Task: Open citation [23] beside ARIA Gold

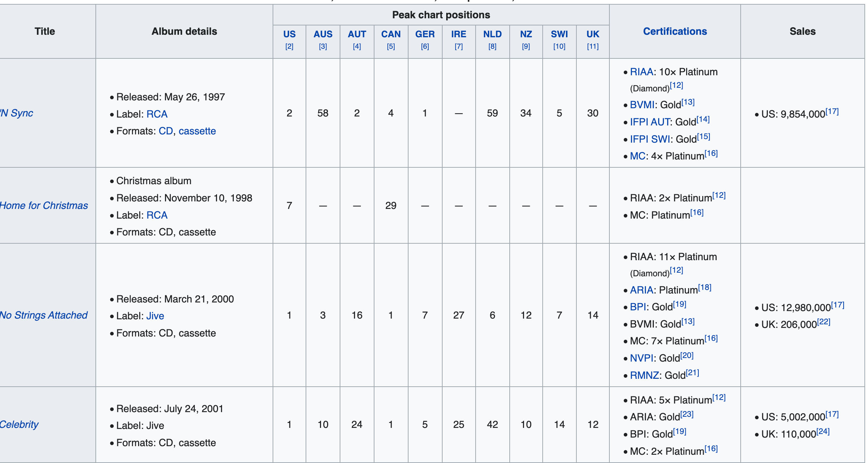Action: point(687,414)
